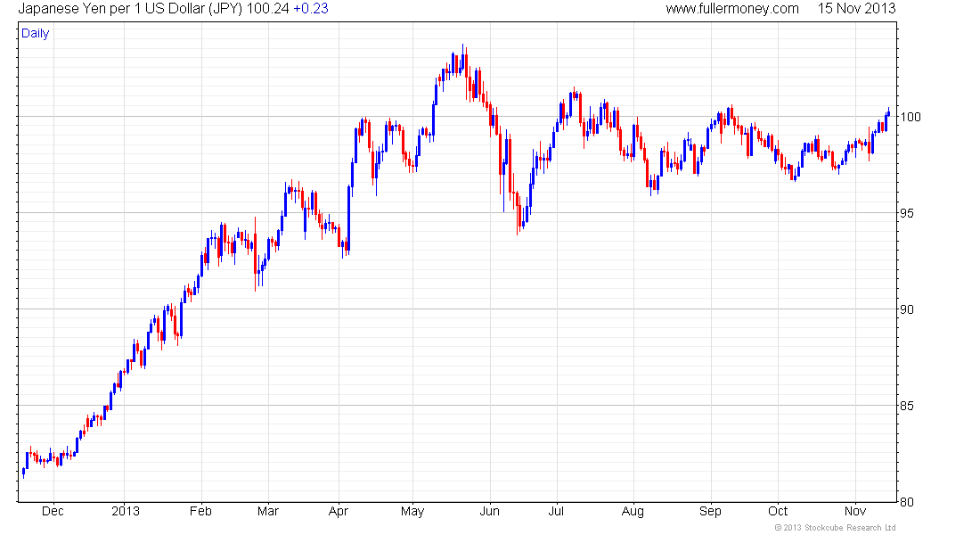Click the 'Apr' x-axis label
The width and height of the screenshot is (980, 535).
339,511
